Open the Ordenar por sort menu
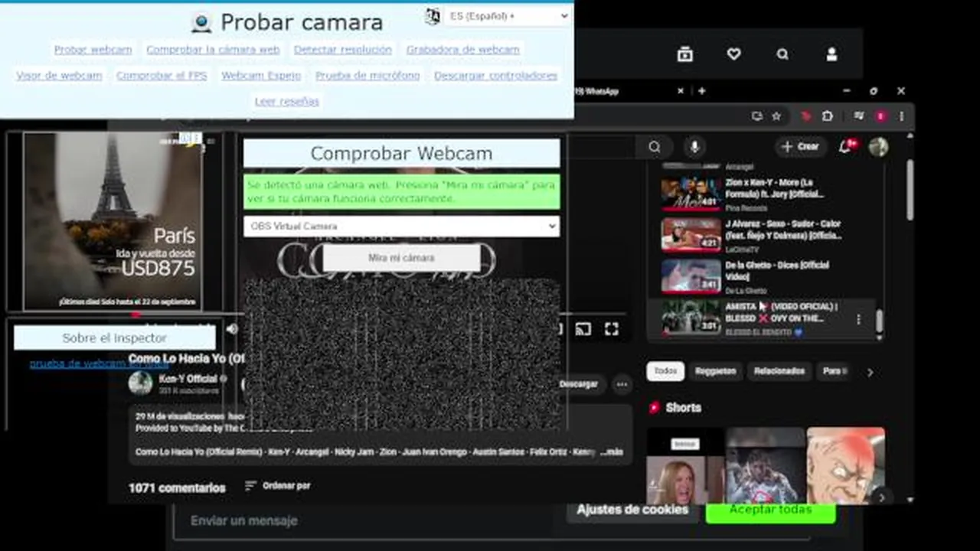Image resolution: width=980 pixels, height=551 pixels. [277, 486]
